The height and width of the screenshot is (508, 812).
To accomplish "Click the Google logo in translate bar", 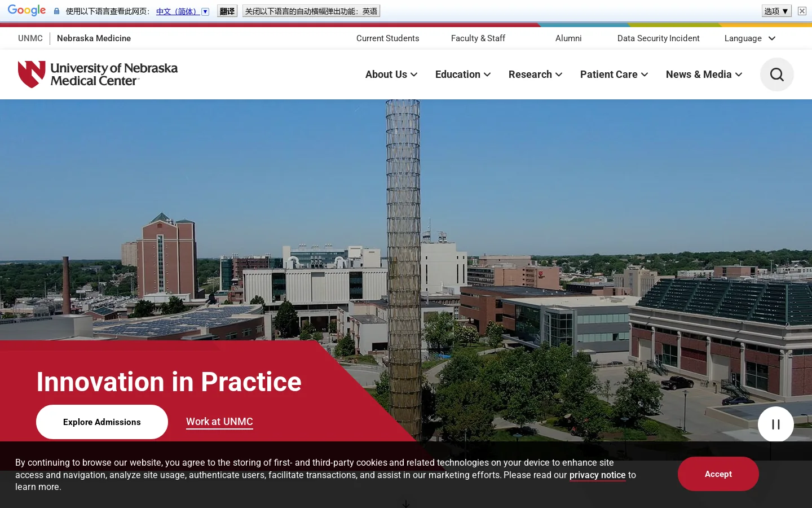I will [27, 11].
